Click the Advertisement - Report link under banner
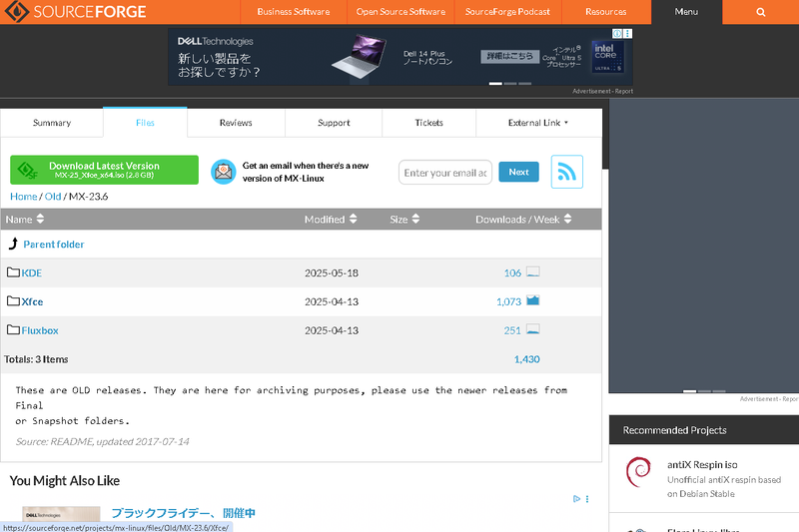799x532 pixels. click(x=603, y=91)
